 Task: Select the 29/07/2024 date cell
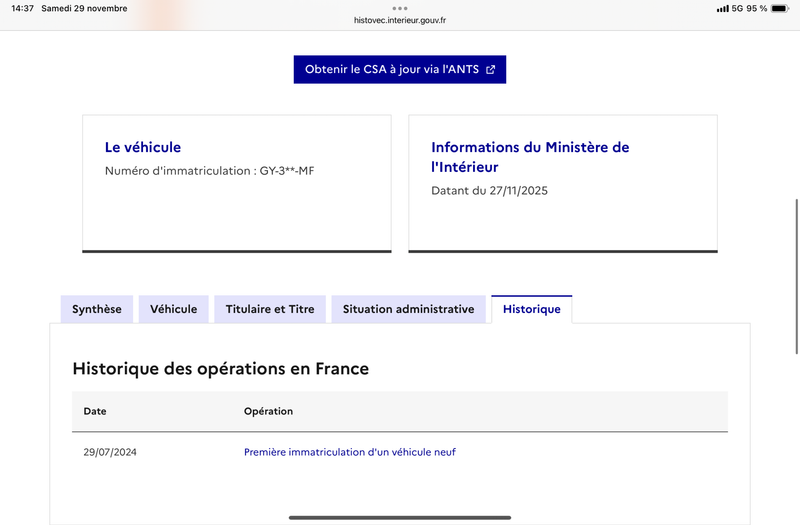pos(110,452)
